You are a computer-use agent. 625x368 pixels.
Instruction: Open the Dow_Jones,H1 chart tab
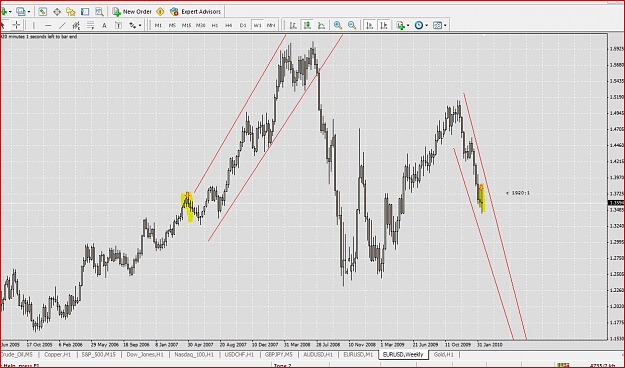point(145,354)
